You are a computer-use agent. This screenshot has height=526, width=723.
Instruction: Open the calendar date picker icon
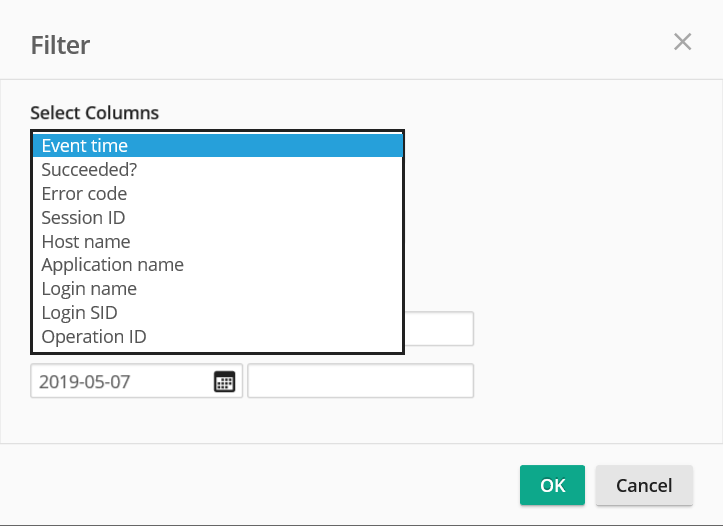point(224,382)
